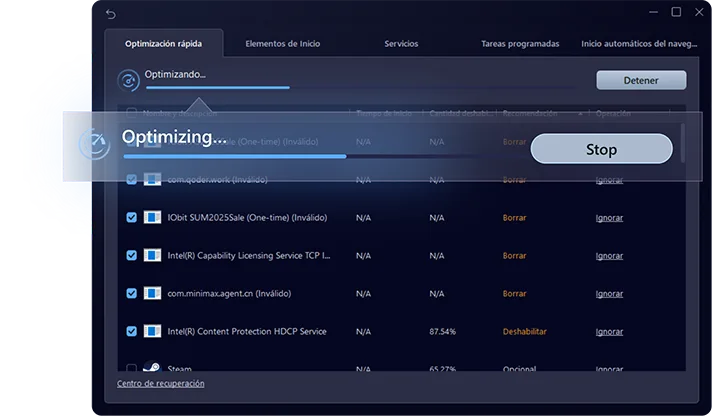The height and width of the screenshot is (416, 712).
Task: Click the large Stop button
Action: click(x=601, y=149)
